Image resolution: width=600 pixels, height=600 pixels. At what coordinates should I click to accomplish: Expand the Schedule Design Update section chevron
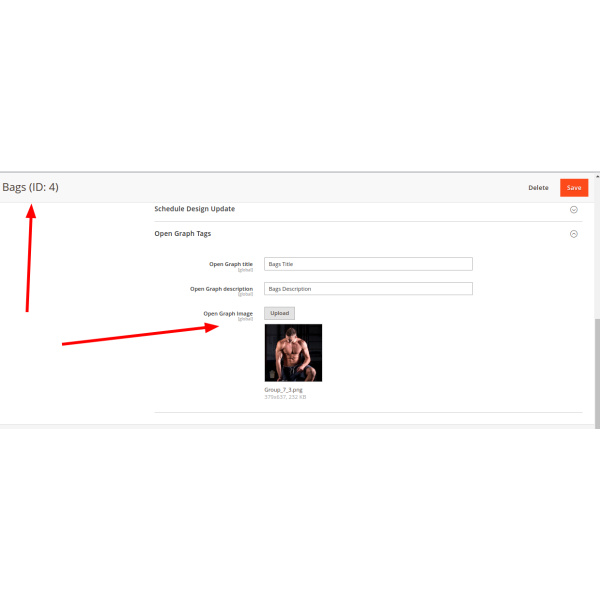(x=574, y=209)
